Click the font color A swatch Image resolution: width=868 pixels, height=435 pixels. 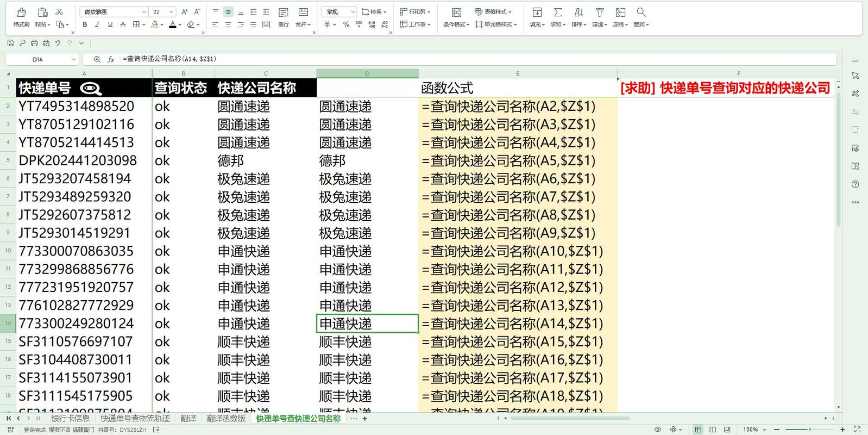click(173, 24)
